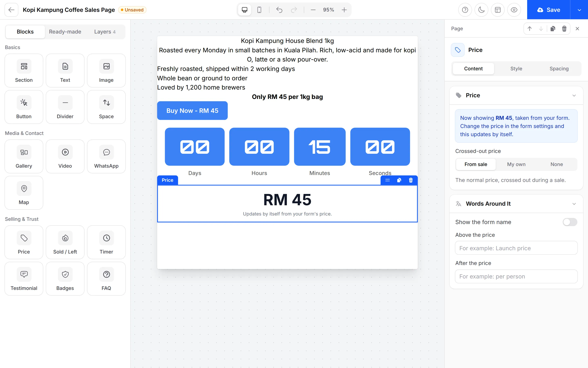Enable Show the form name switch

(x=570, y=222)
